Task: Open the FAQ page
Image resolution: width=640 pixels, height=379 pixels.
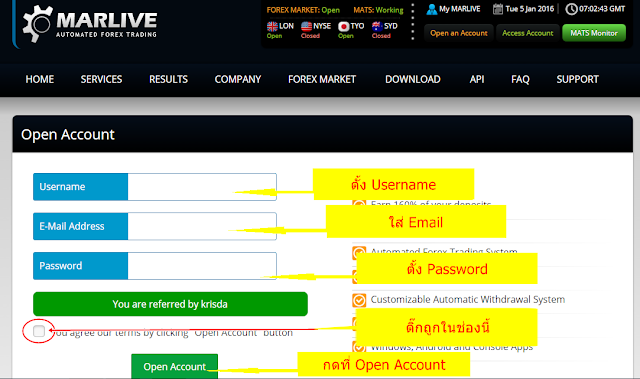Action: 520,79
